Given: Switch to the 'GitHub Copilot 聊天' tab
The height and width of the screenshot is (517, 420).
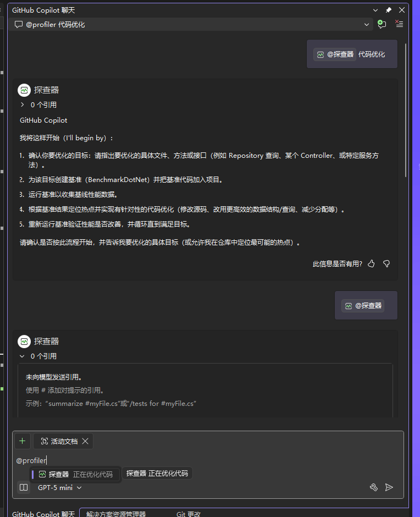Looking at the screenshot, I should pyautogui.click(x=43, y=514).
